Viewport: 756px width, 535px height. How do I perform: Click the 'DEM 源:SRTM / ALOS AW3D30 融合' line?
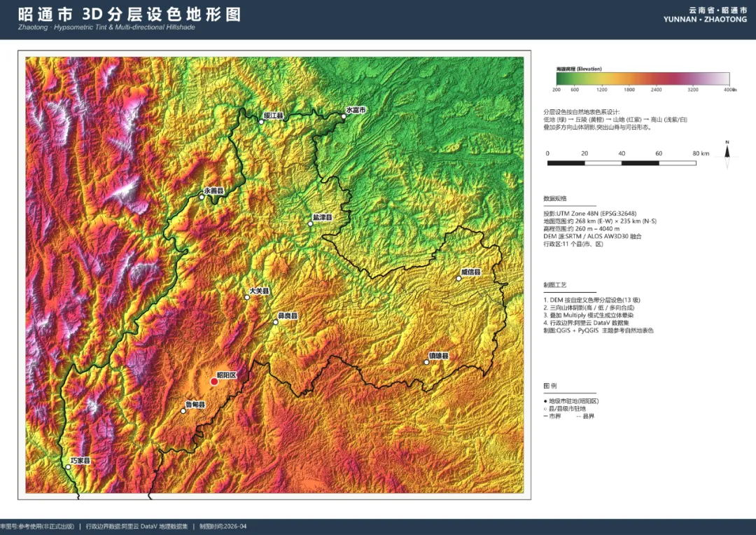(592, 237)
